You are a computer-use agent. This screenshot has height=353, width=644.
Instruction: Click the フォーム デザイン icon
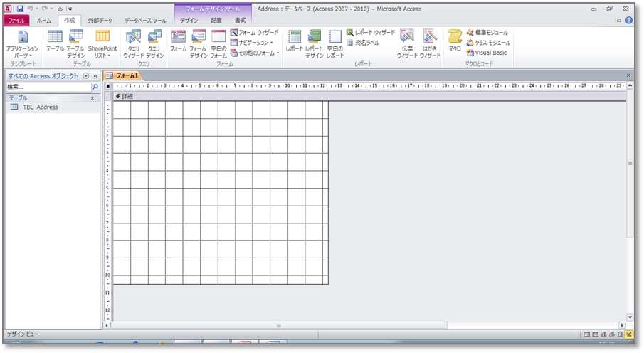[x=199, y=44]
